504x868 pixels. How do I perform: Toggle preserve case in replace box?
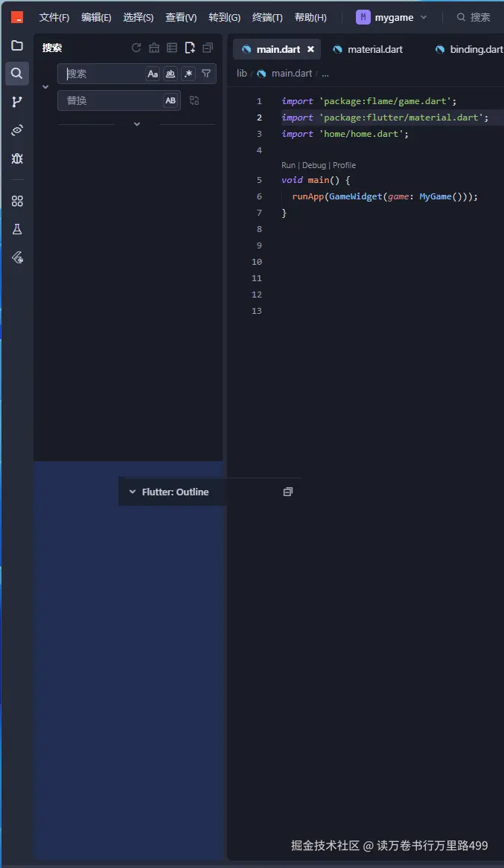[170, 100]
